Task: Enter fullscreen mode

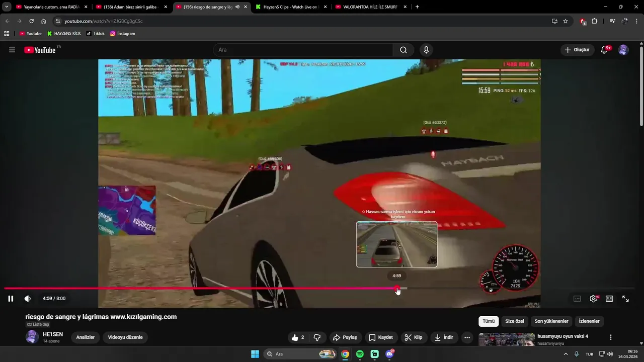Action: [x=625, y=299]
